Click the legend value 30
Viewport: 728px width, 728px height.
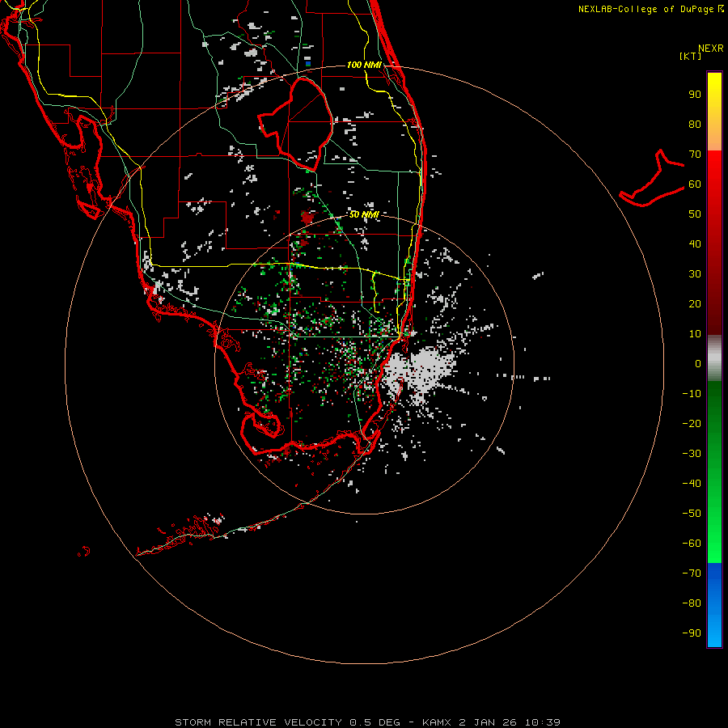tap(695, 274)
